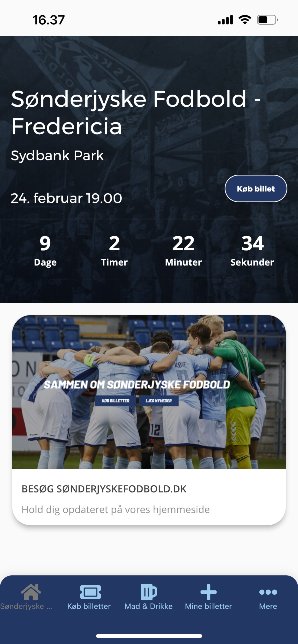
Task: Click KØB BILLETTER on the team photo
Action: (115, 401)
